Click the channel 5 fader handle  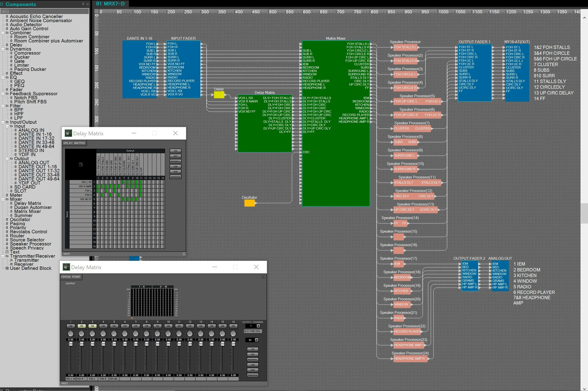click(x=114, y=344)
